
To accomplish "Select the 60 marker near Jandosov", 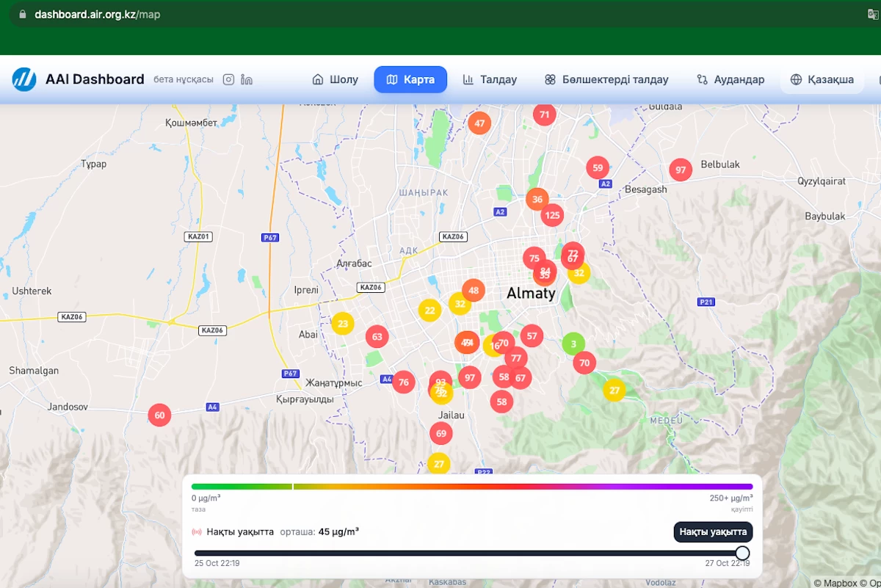I will click(159, 415).
